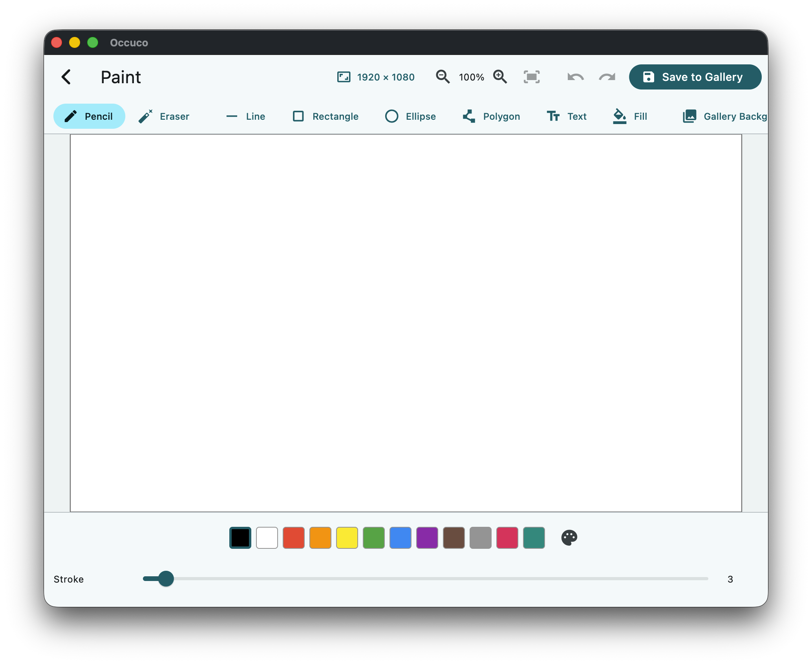Click the middle of the Stroke slider track
This screenshot has width=812, height=665.
pos(426,579)
